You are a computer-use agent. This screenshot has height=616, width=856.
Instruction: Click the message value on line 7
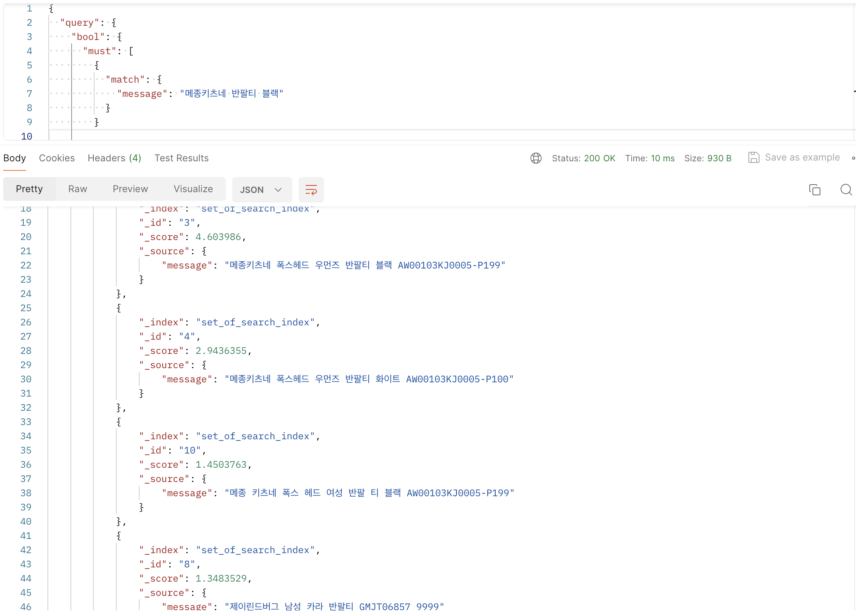click(231, 94)
